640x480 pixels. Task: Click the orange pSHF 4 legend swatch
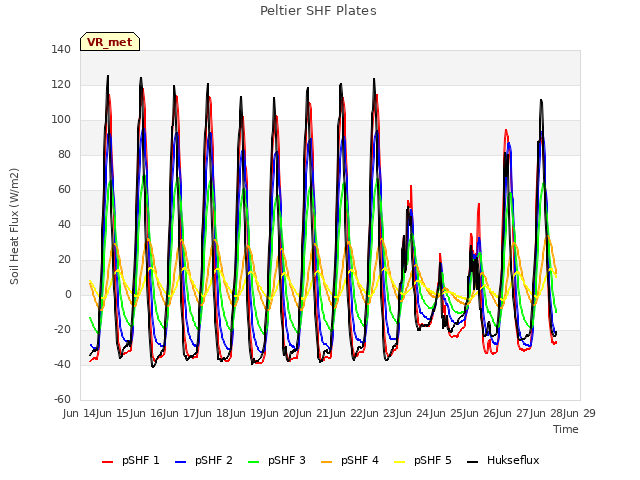pos(327,462)
